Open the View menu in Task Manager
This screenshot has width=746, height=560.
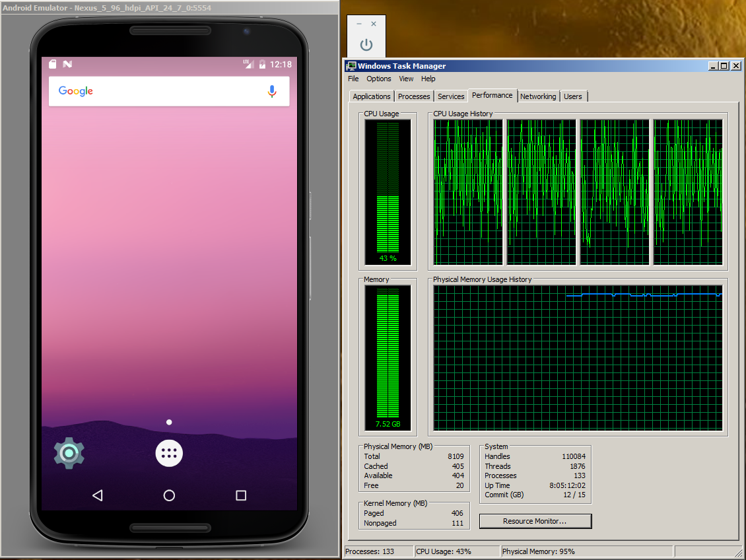(x=406, y=79)
